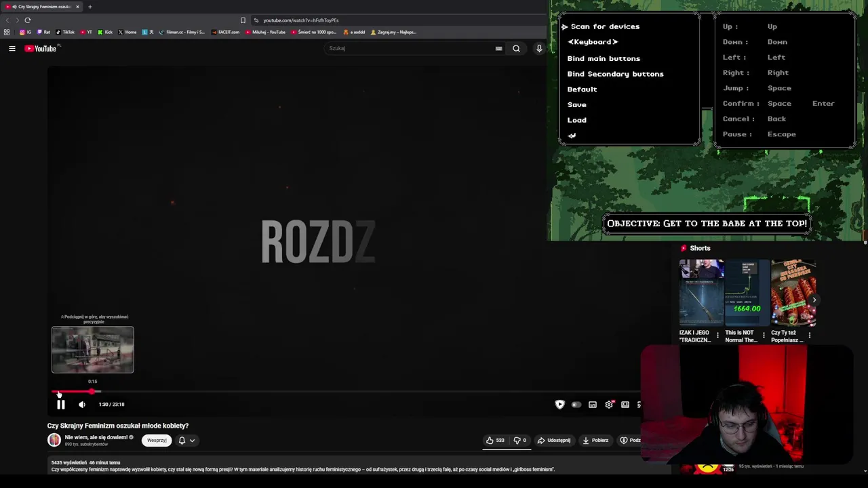Open the YT bookmark

pyautogui.click(x=86, y=32)
